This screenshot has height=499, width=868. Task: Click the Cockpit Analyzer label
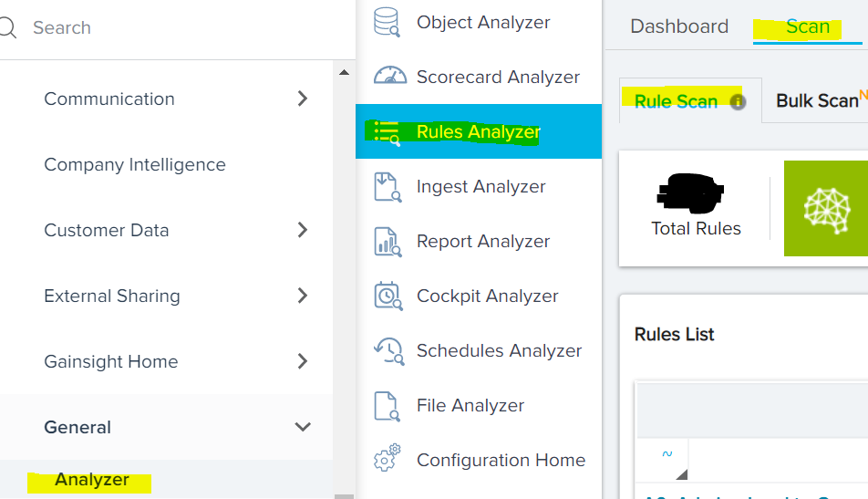tap(487, 296)
